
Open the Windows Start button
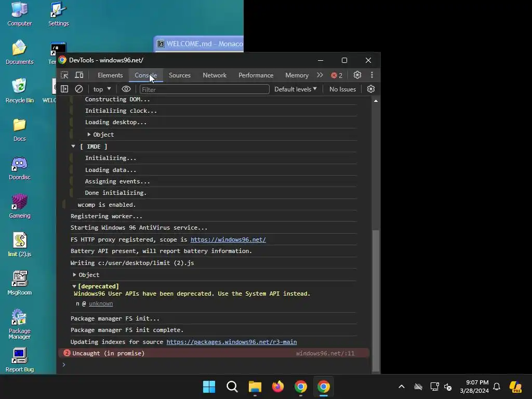(x=209, y=387)
